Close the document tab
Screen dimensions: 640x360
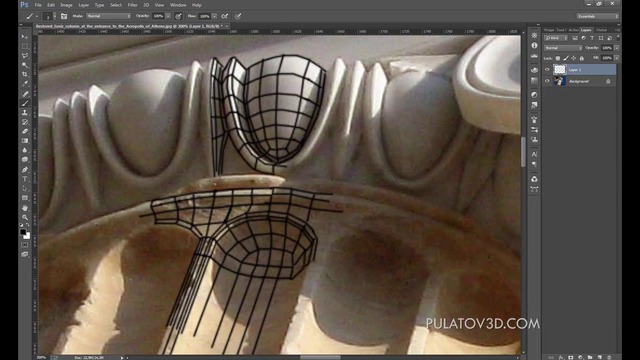tap(227, 26)
